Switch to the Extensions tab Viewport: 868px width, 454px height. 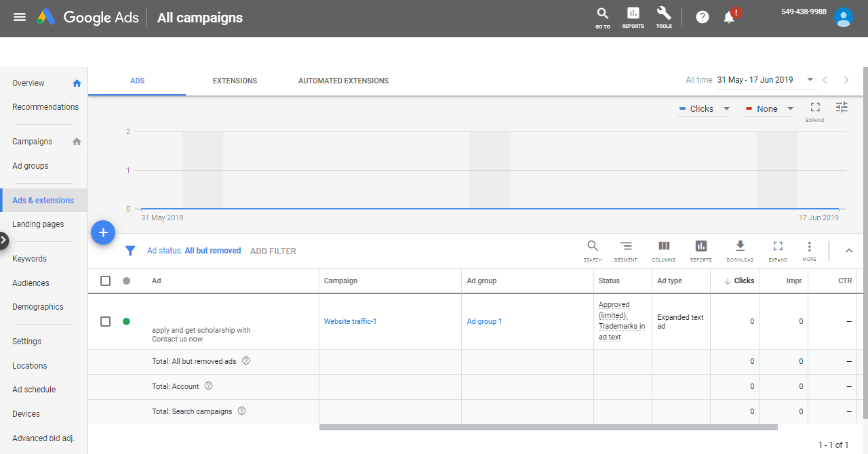235,81
